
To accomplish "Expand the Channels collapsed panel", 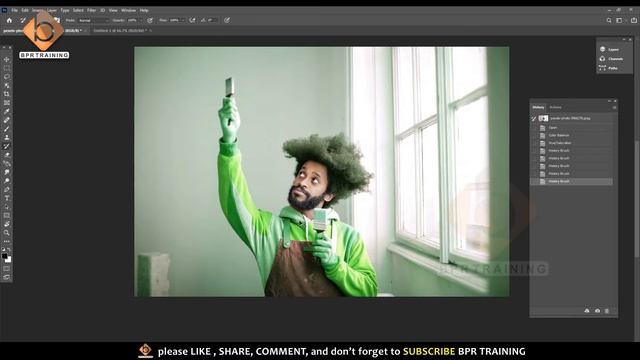I will click(611, 59).
